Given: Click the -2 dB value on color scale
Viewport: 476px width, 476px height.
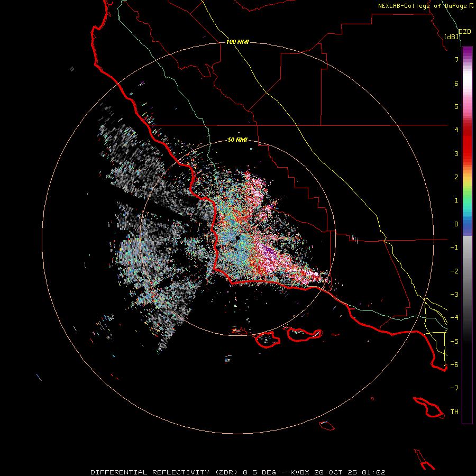Looking at the screenshot, I should 454,271.
